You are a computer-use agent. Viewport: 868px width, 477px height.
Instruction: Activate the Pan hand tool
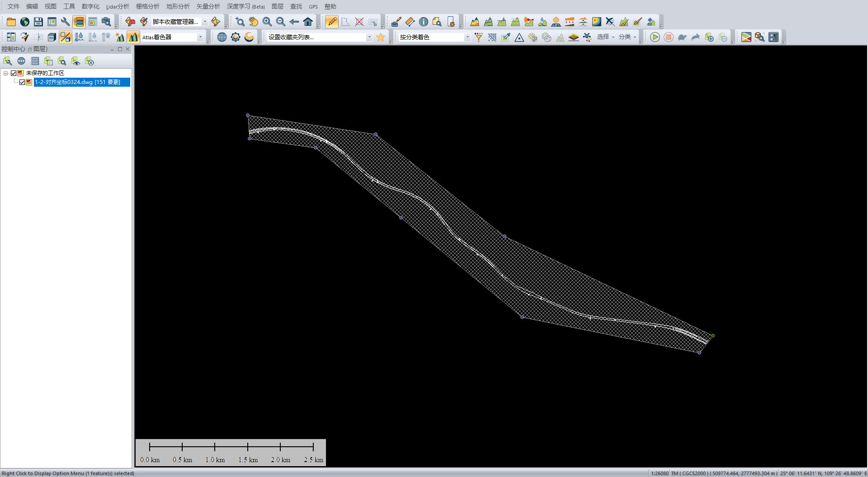pos(254,22)
